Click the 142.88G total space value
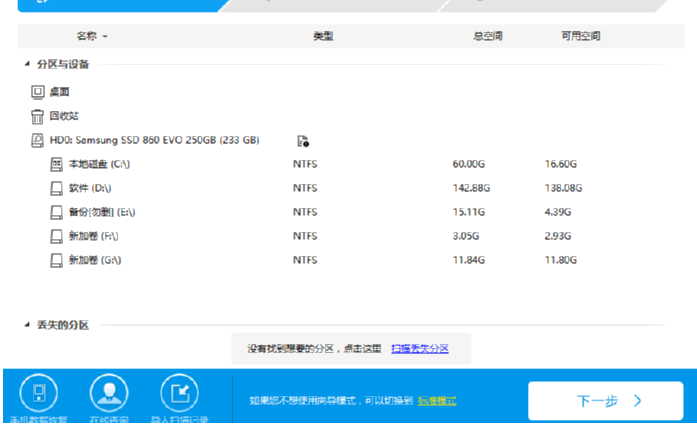The image size is (697, 424). (471, 188)
